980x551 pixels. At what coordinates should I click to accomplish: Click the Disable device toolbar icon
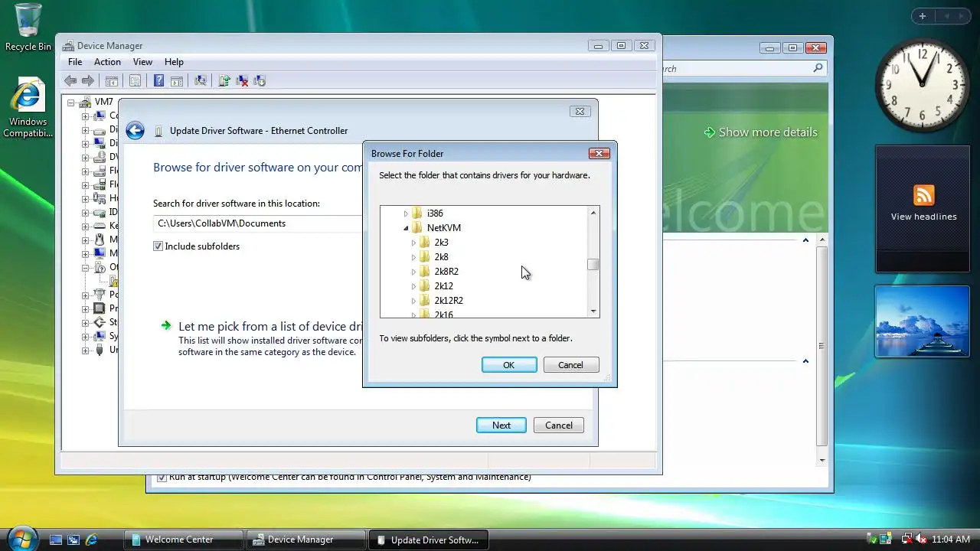[260, 80]
